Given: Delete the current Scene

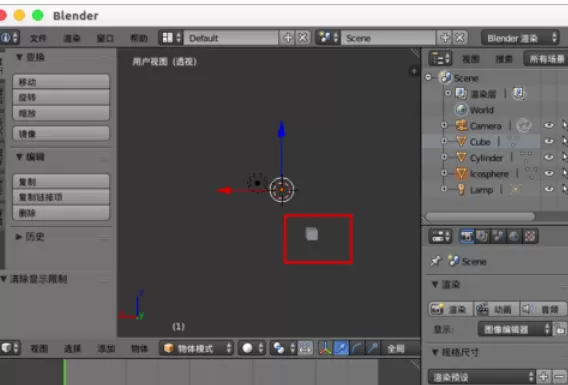Looking at the screenshot, I should pyautogui.click(x=460, y=38).
